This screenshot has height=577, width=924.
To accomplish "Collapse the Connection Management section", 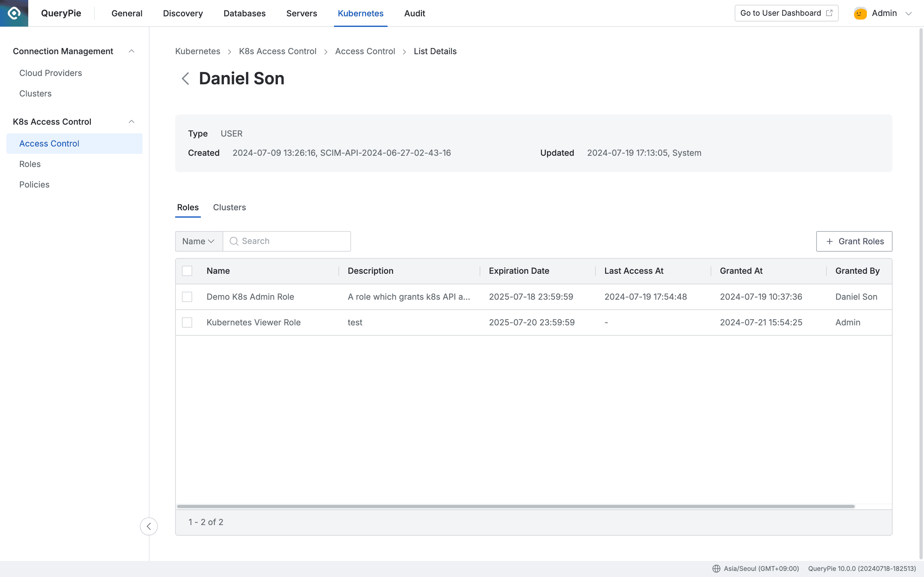I will [132, 51].
